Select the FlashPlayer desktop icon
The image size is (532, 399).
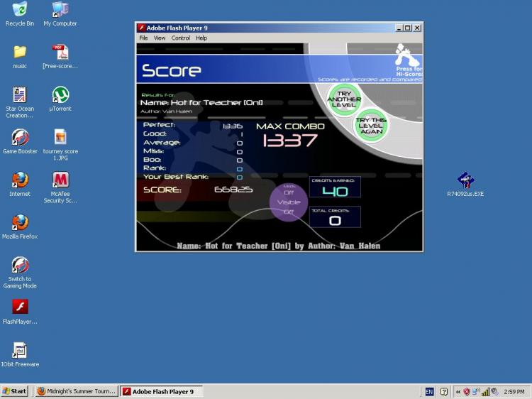pos(20,312)
